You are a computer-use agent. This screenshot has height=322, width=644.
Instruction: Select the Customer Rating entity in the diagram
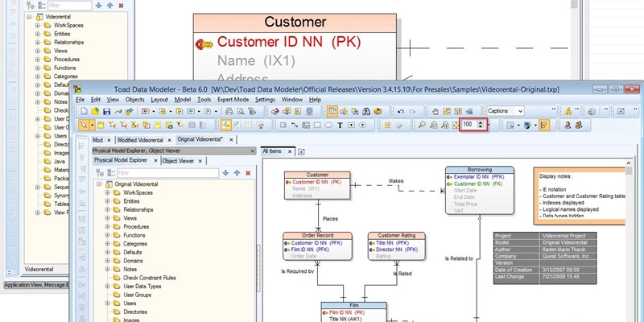click(x=396, y=246)
